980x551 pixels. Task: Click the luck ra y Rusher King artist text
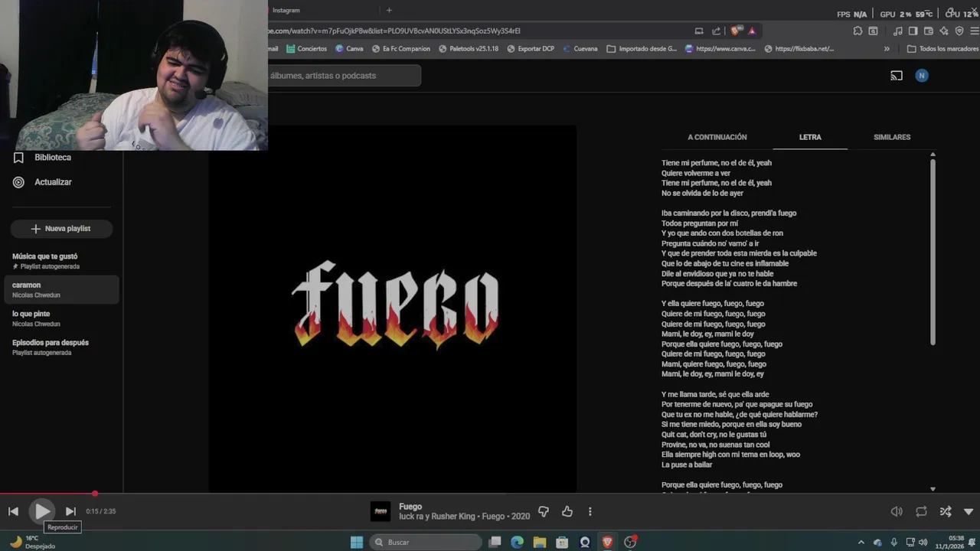(x=437, y=517)
